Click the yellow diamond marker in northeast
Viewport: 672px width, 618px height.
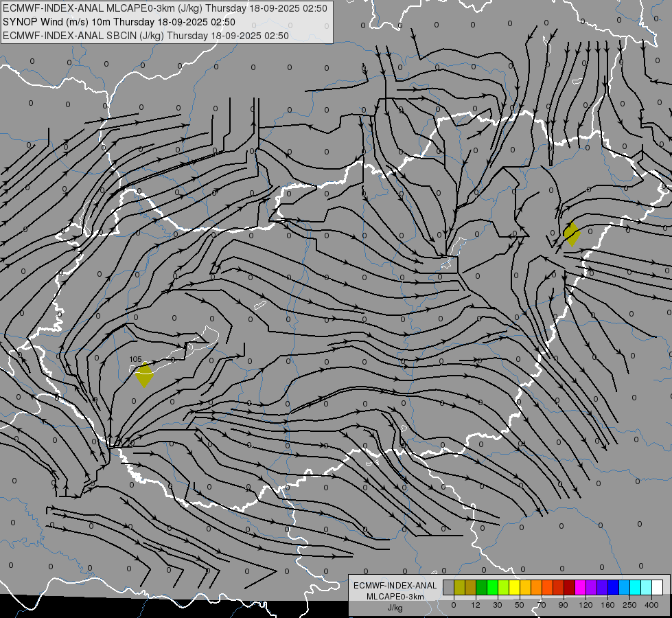pyautogui.click(x=572, y=233)
